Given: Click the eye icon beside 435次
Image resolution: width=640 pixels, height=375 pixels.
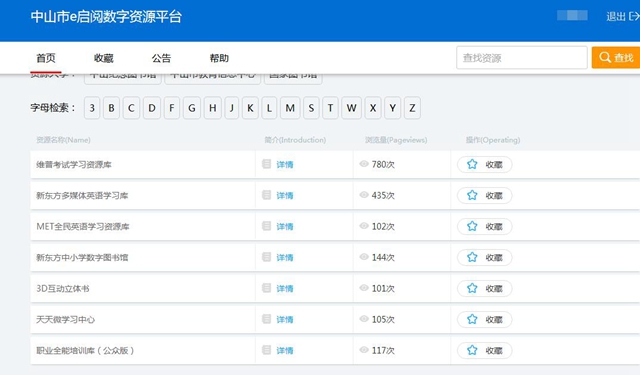Looking at the screenshot, I should [364, 195].
